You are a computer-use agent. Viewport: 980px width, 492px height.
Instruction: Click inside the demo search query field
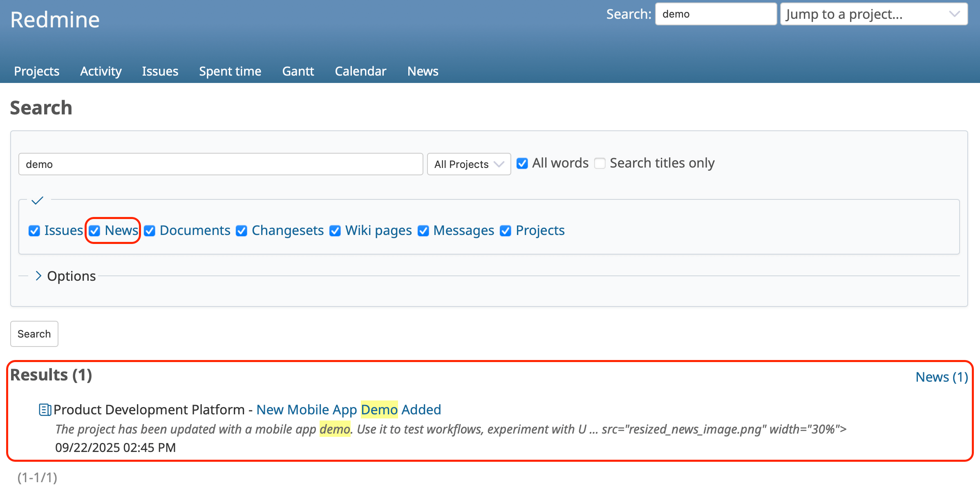pyautogui.click(x=221, y=164)
